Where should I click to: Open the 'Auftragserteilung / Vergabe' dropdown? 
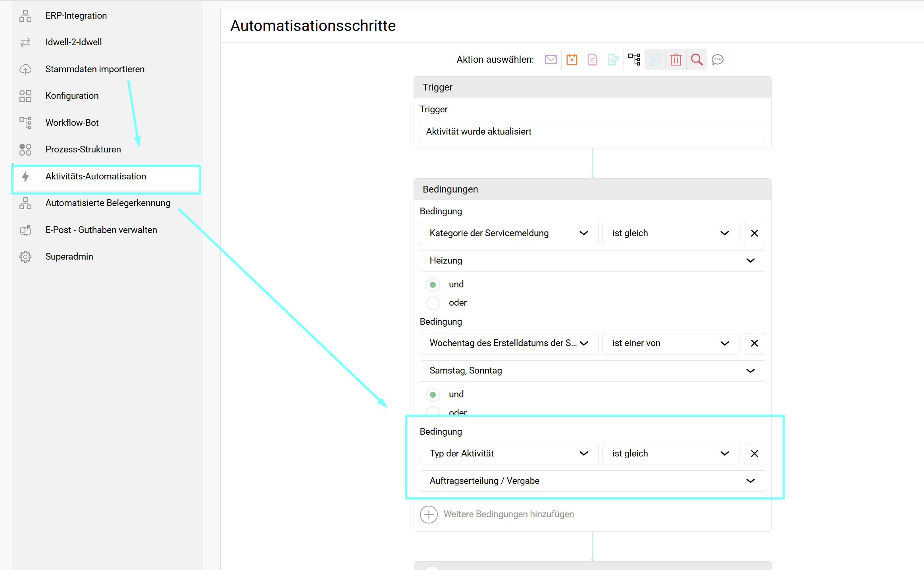[592, 481]
